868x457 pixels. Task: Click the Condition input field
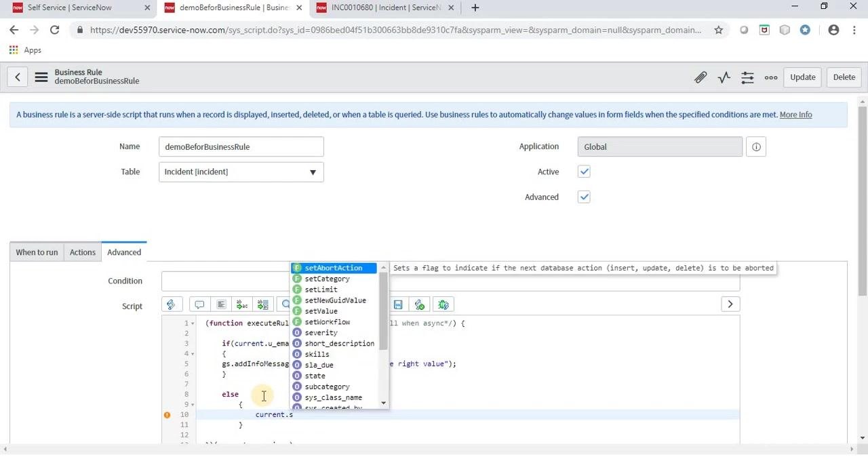[450, 281]
